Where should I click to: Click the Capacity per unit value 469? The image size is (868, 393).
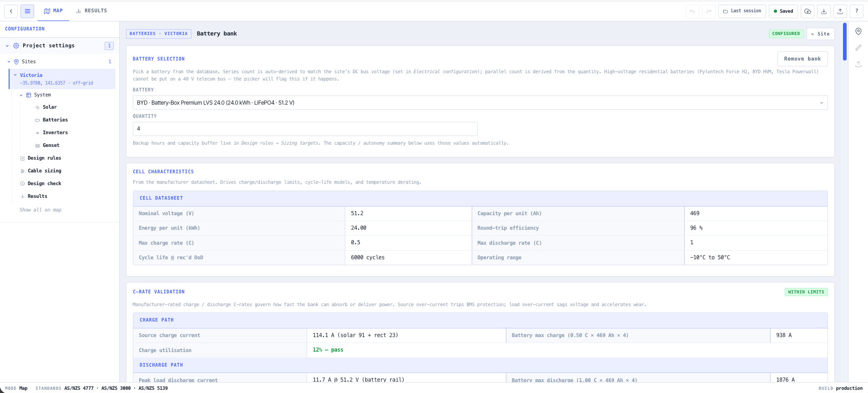coord(695,213)
